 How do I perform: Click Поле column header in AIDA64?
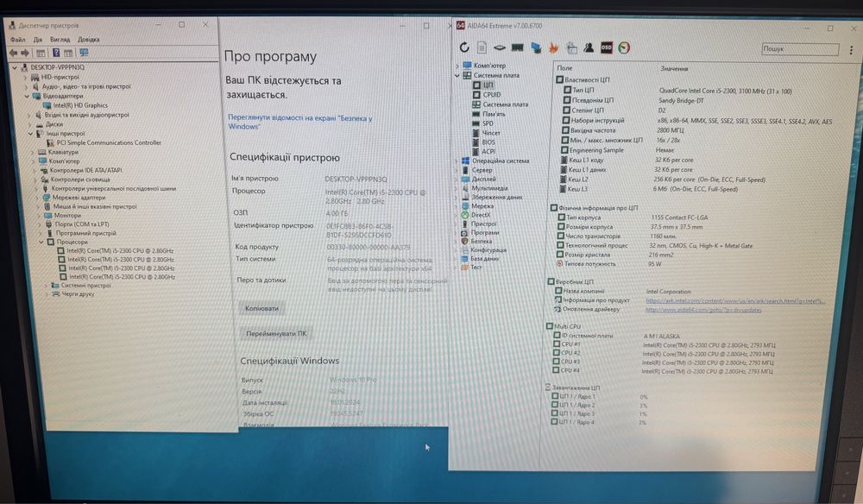click(564, 68)
